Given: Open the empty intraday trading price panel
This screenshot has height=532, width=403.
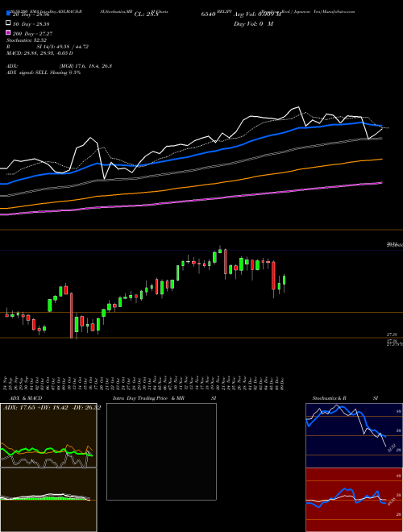Looking at the screenshot, I should 161,451.
